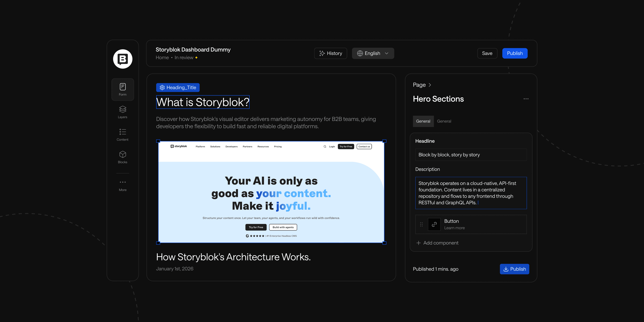
Task: Click the Save button
Action: tap(487, 53)
